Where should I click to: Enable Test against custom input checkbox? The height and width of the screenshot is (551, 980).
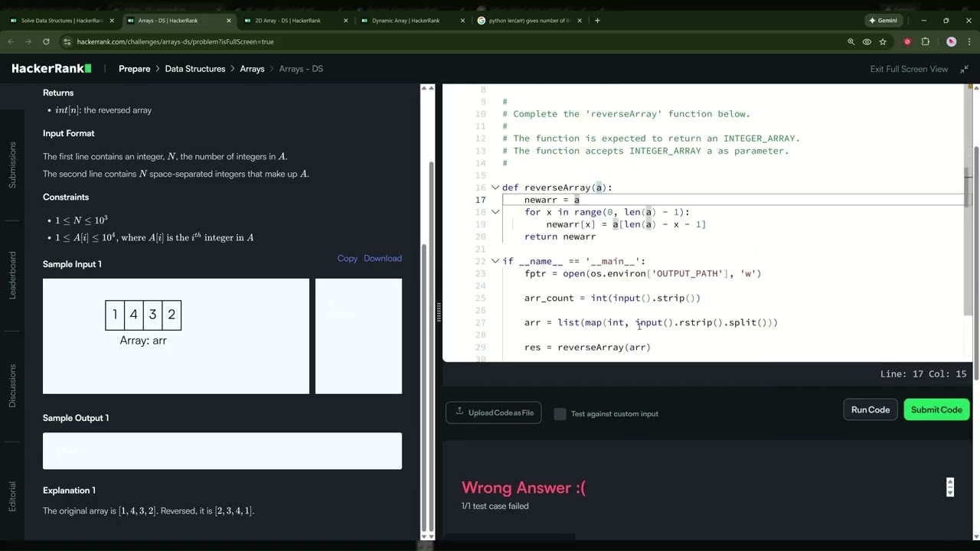(560, 414)
